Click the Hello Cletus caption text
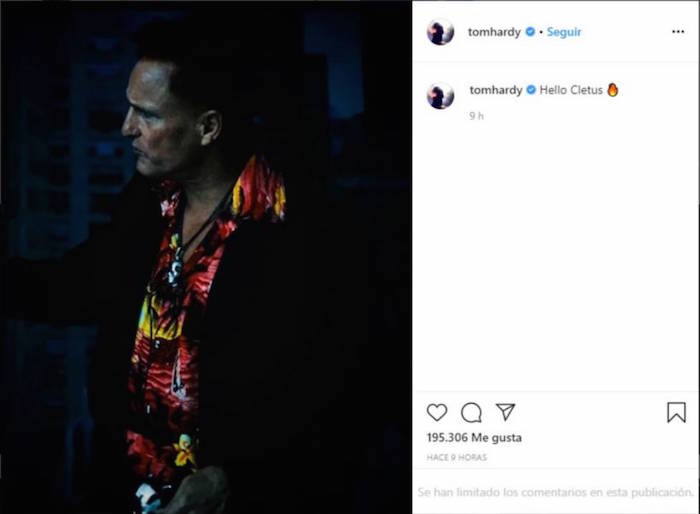This screenshot has height=514, width=700. pos(571,90)
